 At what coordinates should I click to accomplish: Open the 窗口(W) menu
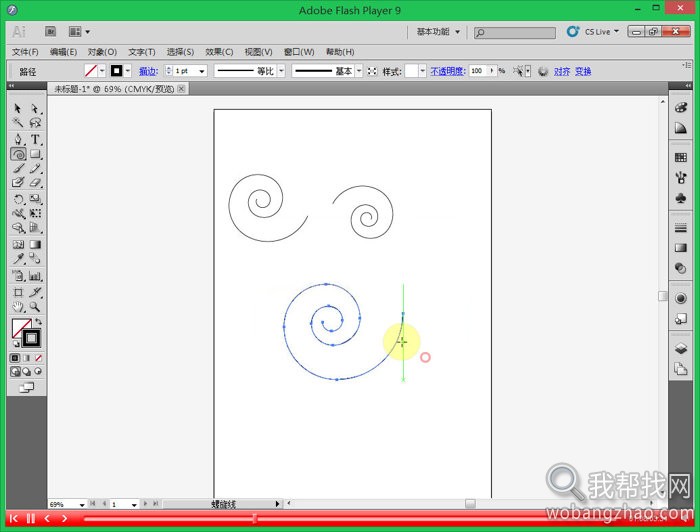[299, 52]
